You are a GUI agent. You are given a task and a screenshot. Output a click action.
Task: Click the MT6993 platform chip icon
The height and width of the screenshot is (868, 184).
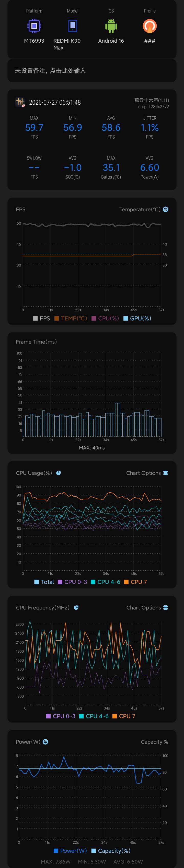pos(34,26)
